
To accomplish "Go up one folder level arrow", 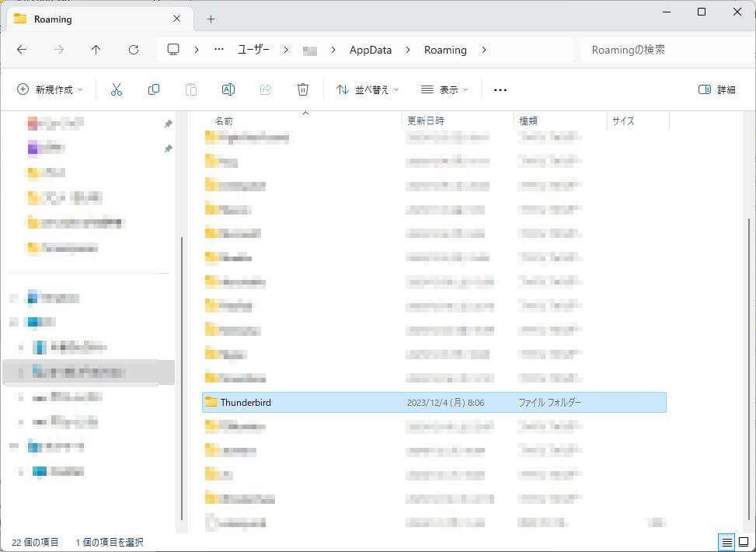I will (x=96, y=50).
